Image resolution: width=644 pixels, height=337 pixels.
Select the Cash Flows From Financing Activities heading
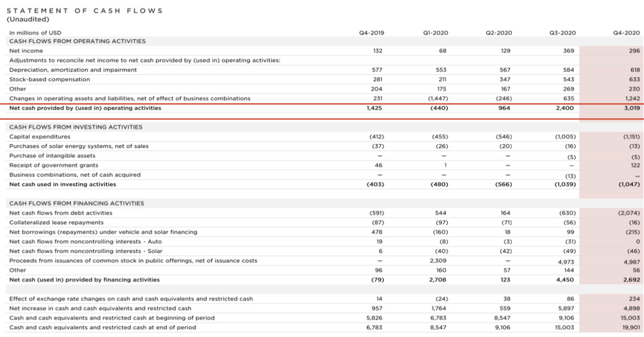[76, 203]
